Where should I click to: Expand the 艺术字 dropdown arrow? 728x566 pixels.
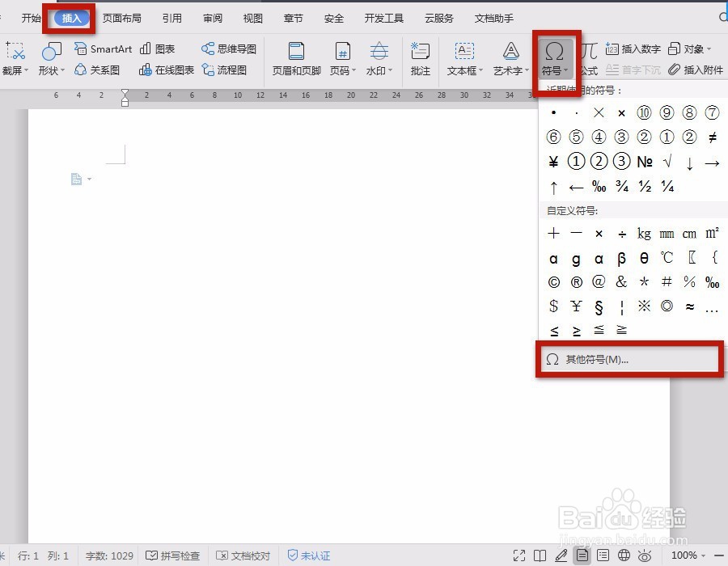527,70
